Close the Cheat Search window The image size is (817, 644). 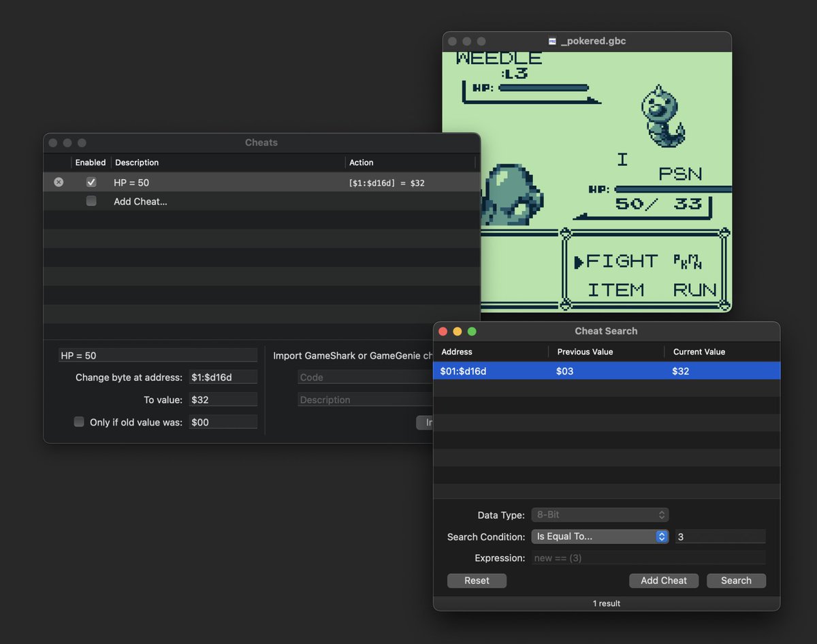pyautogui.click(x=443, y=332)
